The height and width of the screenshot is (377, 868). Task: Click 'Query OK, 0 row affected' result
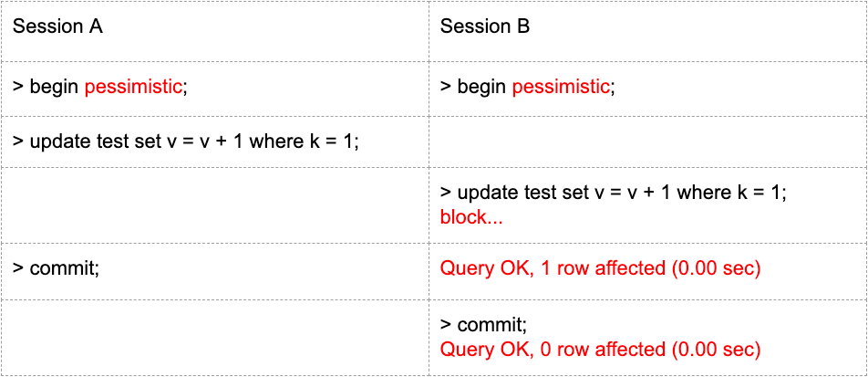(x=600, y=350)
